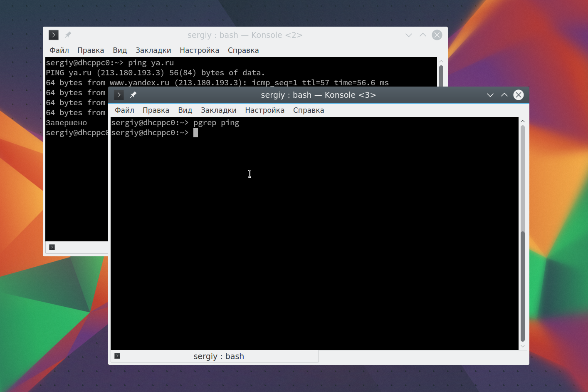Open Вид menu in Konsole <3>
The image size is (588, 392).
(x=185, y=110)
